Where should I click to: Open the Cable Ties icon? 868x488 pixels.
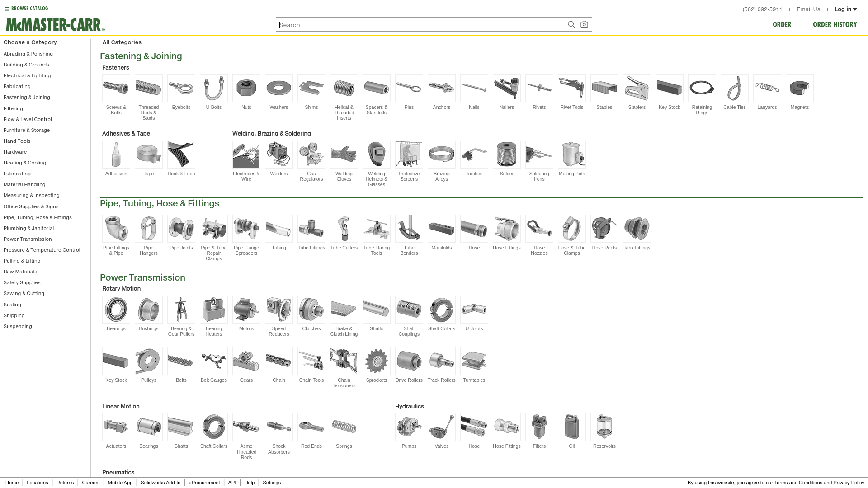735,88
